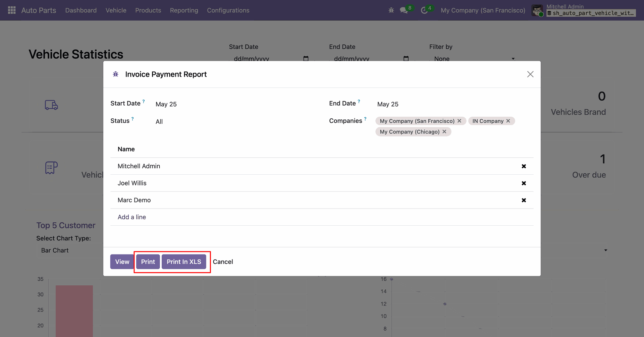Click the Print button
The image size is (644, 337).
(148, 262)
